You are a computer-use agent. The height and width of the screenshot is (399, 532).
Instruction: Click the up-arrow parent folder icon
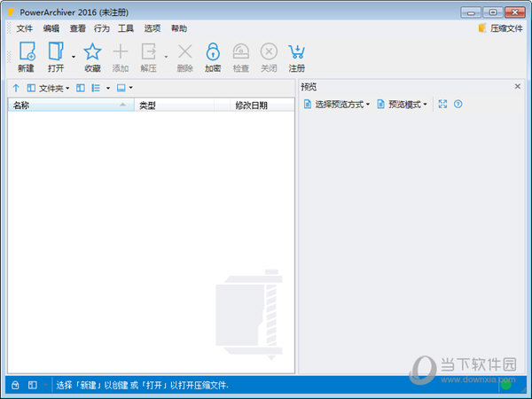pyautogui.click(x=16, y=88)
